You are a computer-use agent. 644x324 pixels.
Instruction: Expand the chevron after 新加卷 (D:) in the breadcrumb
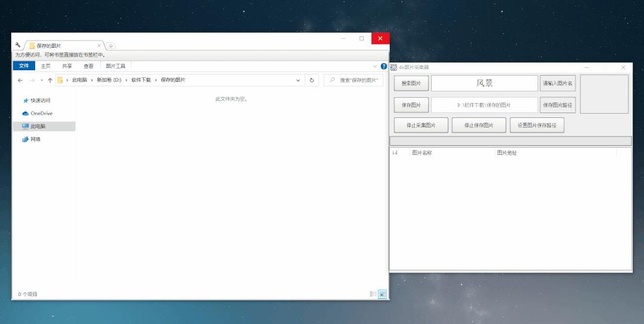coord(126,80)
